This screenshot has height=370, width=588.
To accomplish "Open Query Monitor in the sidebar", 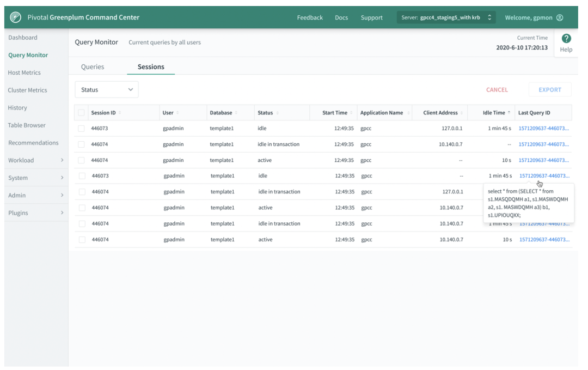I will (x=28, y=55).
